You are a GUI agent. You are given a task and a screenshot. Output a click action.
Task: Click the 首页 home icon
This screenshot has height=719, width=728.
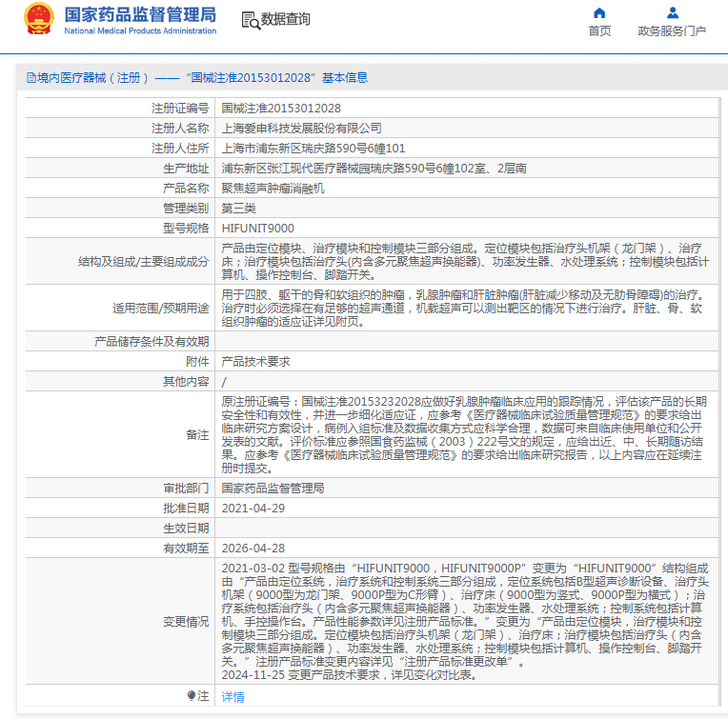click(x=599, y=12)
